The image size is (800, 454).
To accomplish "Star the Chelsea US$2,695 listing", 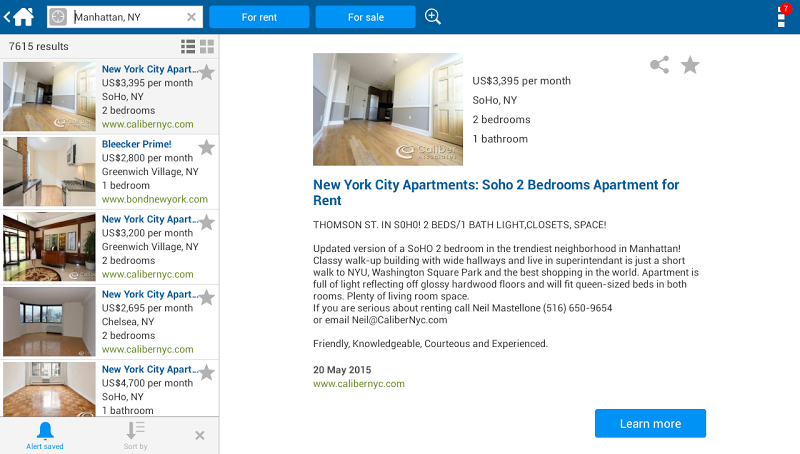I will 206,297.
